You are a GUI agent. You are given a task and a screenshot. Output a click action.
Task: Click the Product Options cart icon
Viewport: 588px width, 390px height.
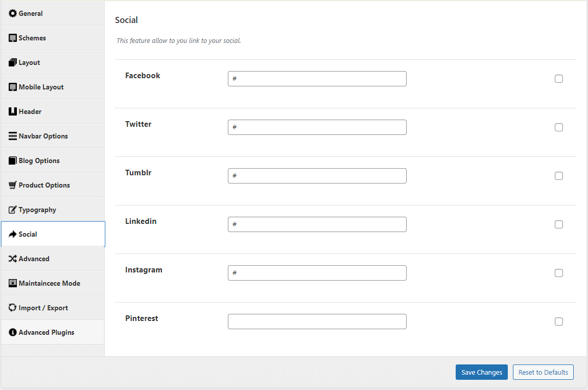[x=13, y=185]
